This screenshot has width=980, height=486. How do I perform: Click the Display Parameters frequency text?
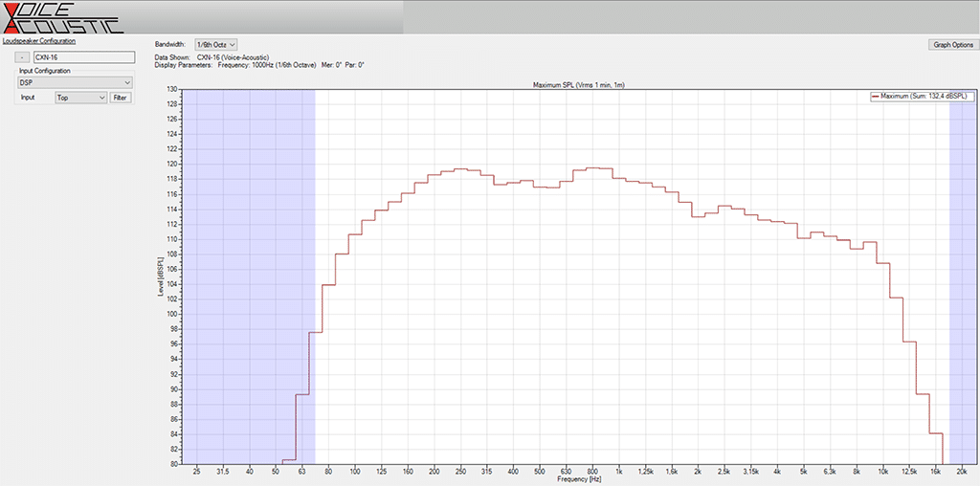coord(258,65)
